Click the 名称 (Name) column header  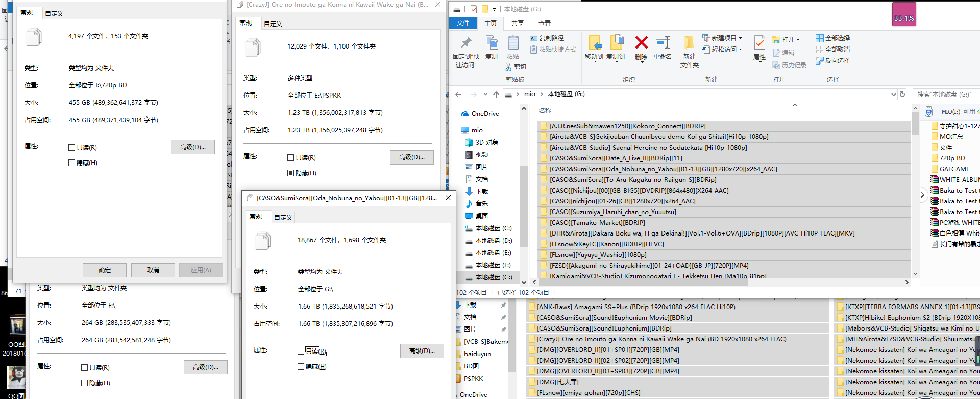point(545,111)
